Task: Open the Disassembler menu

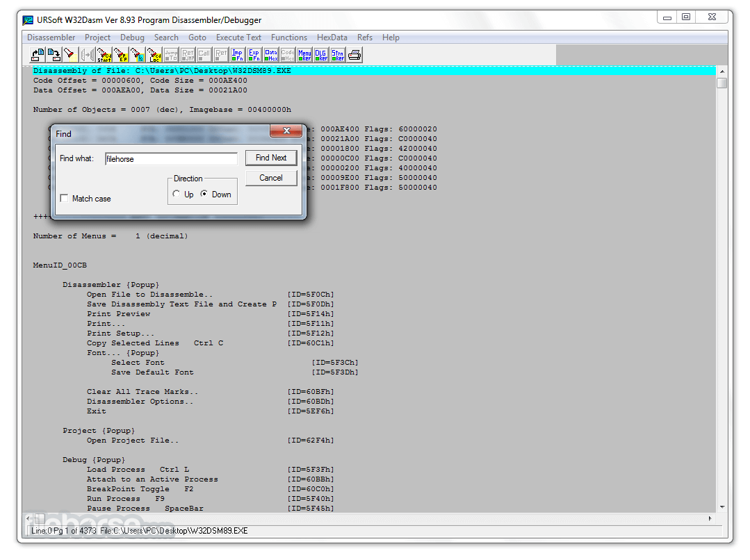Action: pyautogui.click(x=51, y=38)
